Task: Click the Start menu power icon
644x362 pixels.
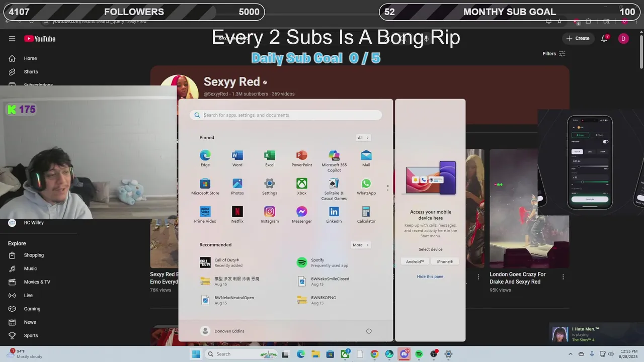Action: [369, 331]
